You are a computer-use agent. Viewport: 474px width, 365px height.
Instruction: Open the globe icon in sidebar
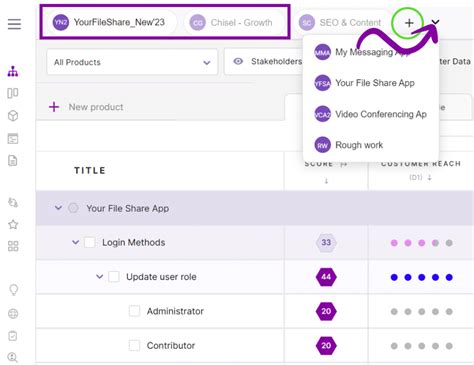click(x=13, y=314)
